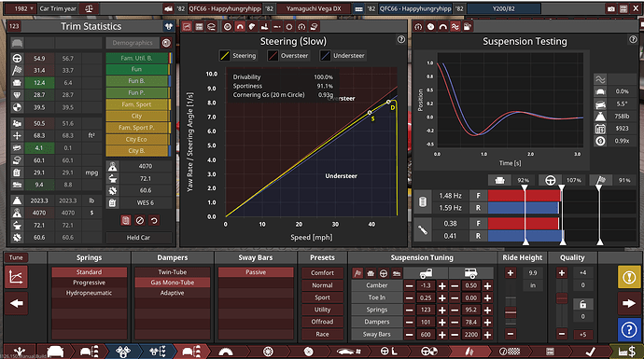Select Passive sway bars
This screenshot has height=359, width=644.
pos(256,272)
